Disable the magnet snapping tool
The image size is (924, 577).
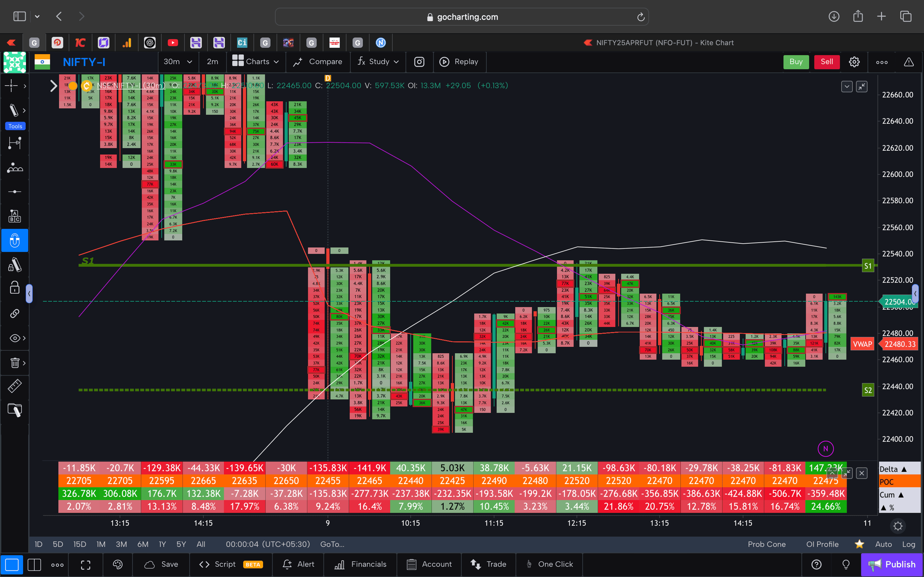pyautogui.click(x=15, y=240)
